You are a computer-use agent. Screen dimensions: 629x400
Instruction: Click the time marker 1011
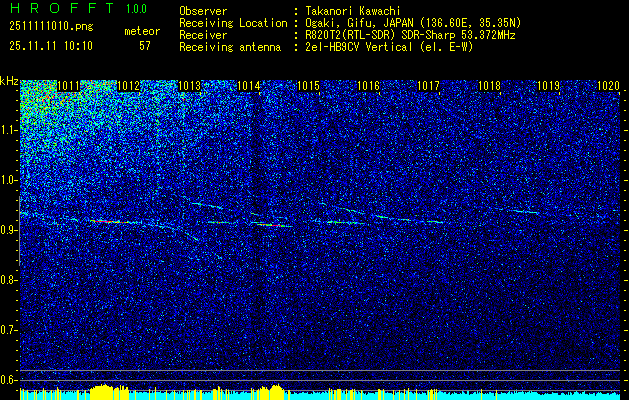[x=69, y=86]
